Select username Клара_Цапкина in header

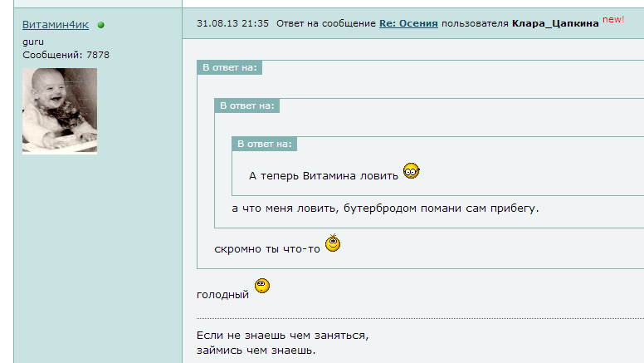coord(555,23)
